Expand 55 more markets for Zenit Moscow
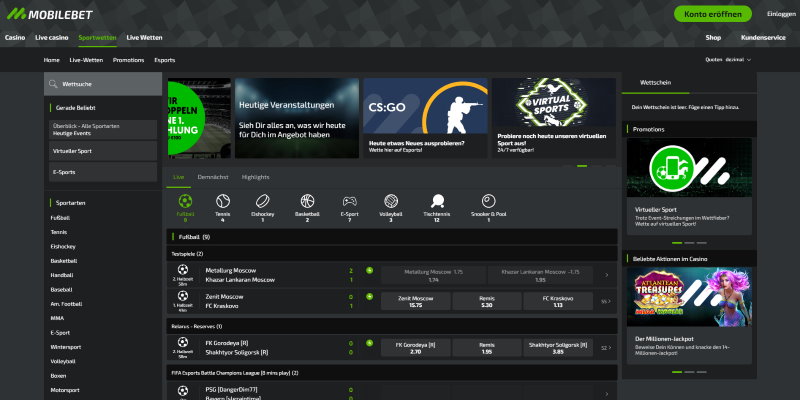800x400 pixels. (606, 301)
